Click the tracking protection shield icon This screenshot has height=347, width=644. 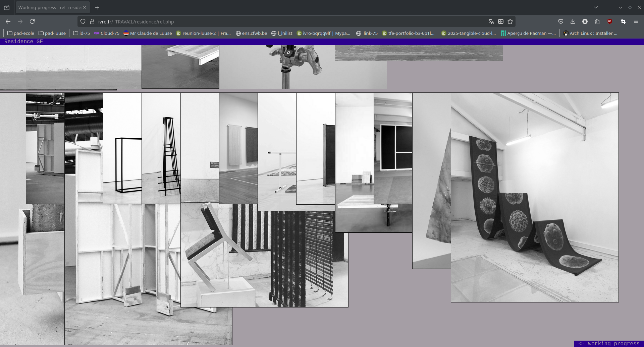click(83, 21)
